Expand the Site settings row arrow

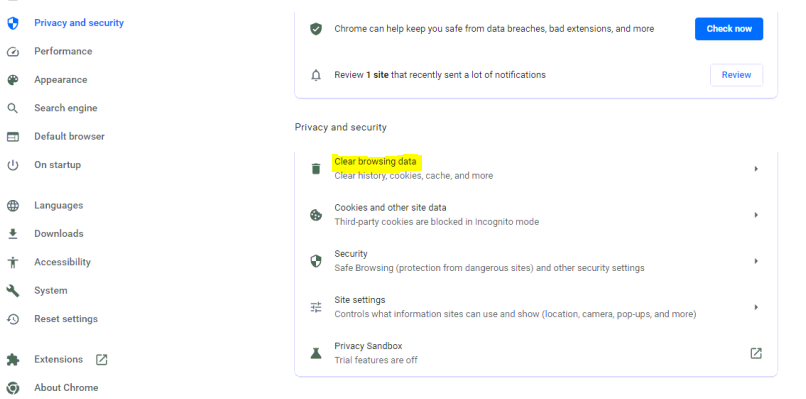click(x=756, y=307)
